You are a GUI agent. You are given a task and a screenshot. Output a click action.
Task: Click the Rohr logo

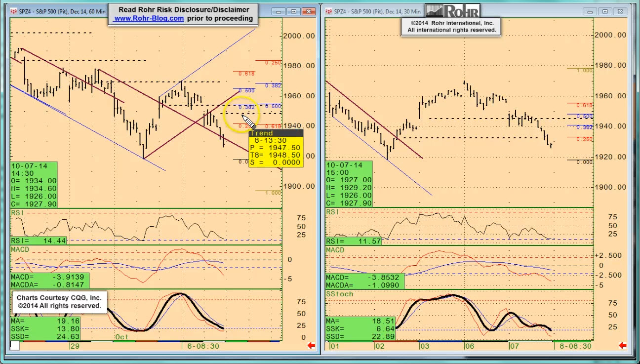pos(452,11)
